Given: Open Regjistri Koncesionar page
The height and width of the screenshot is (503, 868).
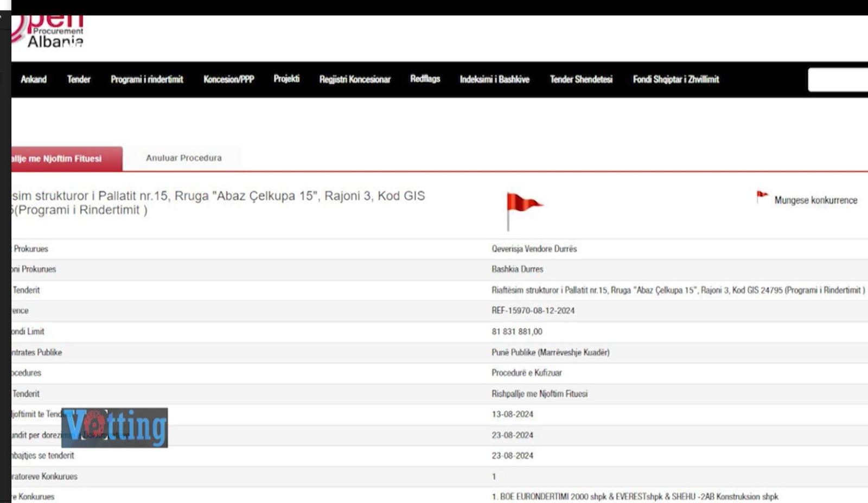Looking at the screenshot, I should coord(355,79).
